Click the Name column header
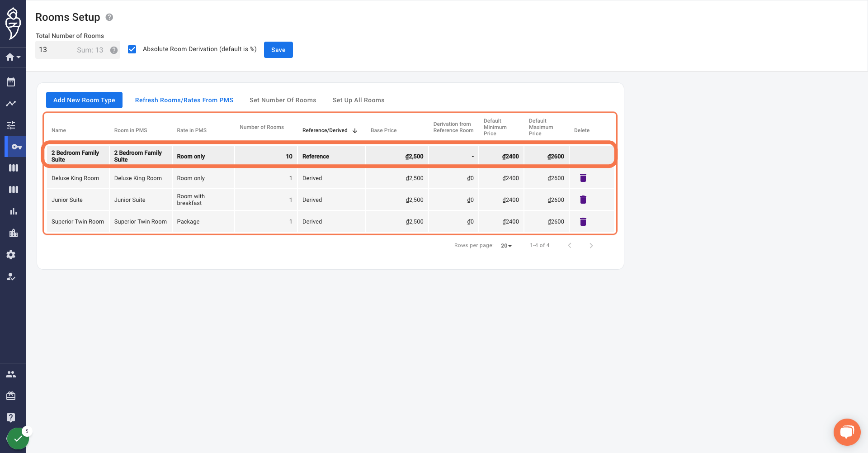868x453 pixels. 59,130
